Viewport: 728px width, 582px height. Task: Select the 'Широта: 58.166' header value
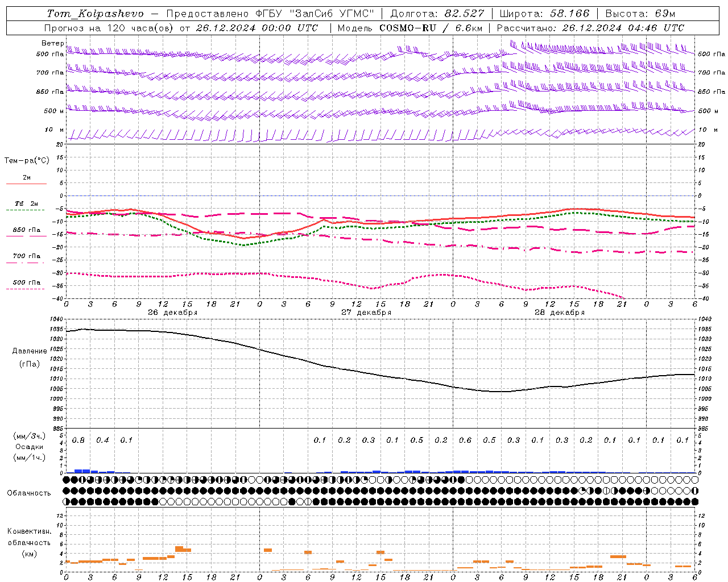pos(545,14)
